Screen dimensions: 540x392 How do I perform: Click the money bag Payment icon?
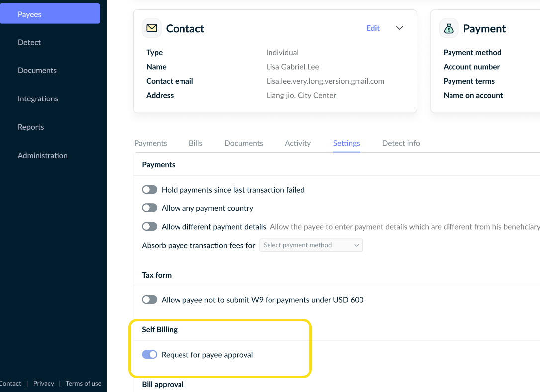pos(449,28)
